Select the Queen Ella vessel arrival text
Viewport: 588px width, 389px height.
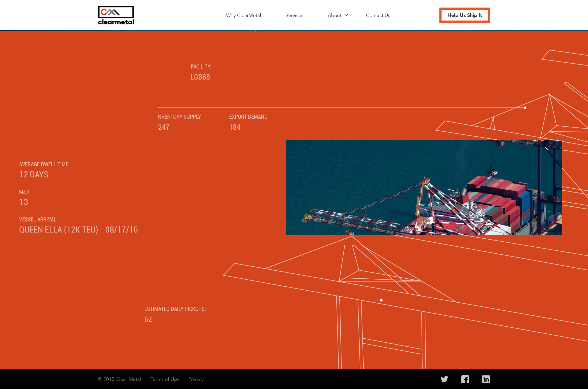(78, 230)
